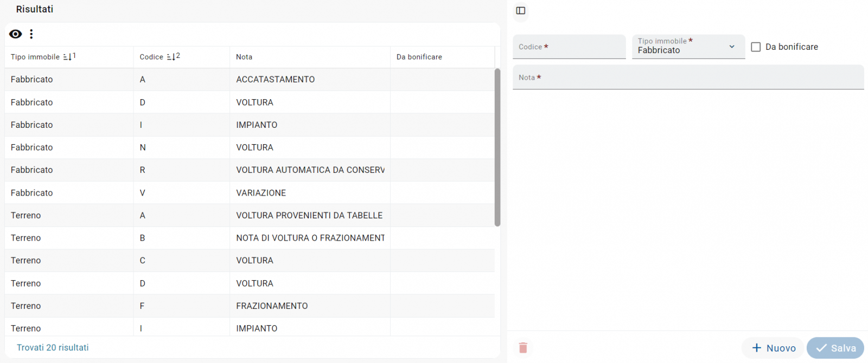Select Terreno IMPIANTO row
The height and width of the screenshot is (363, 868).
pyautogui.click(x=250, y=327)
